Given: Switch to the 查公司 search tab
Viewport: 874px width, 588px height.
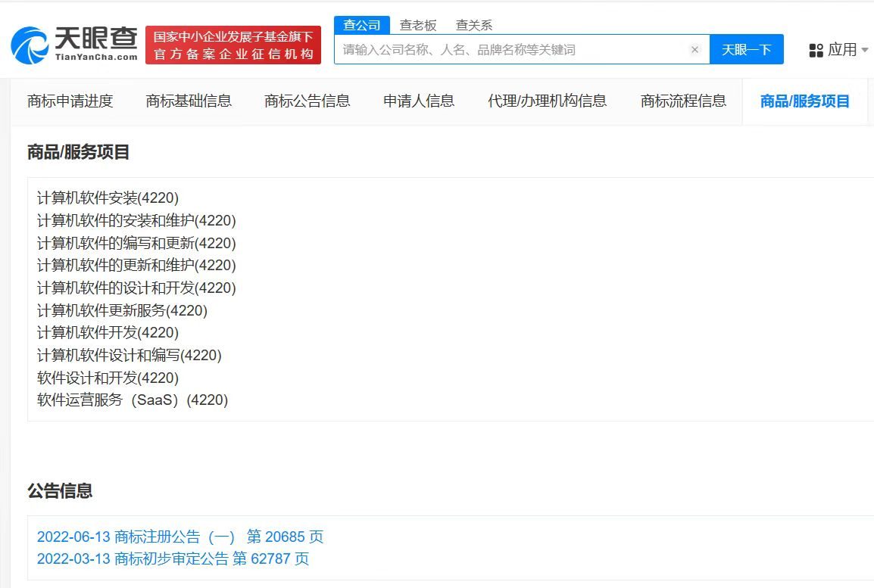Looking at the screenshot, I should pyautogui.click(x=362, y=24).
